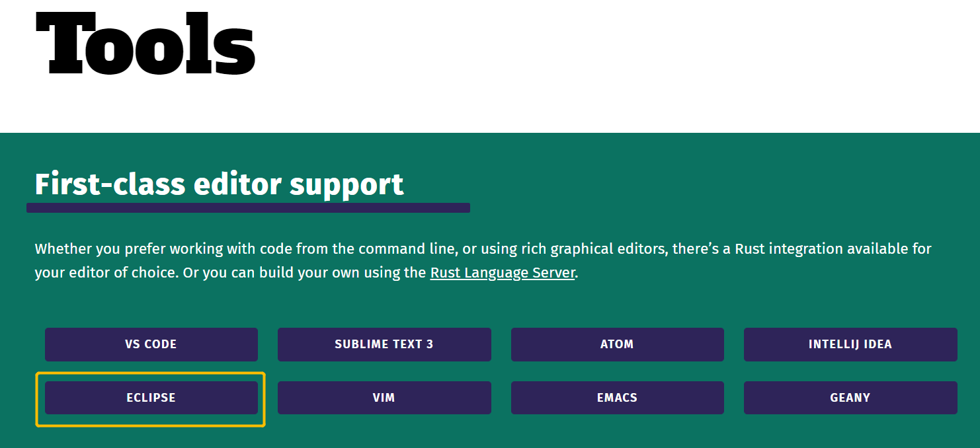Click Geany in the bottom-right corner
This screenshot has height=448, width=980.
(850, 398)
